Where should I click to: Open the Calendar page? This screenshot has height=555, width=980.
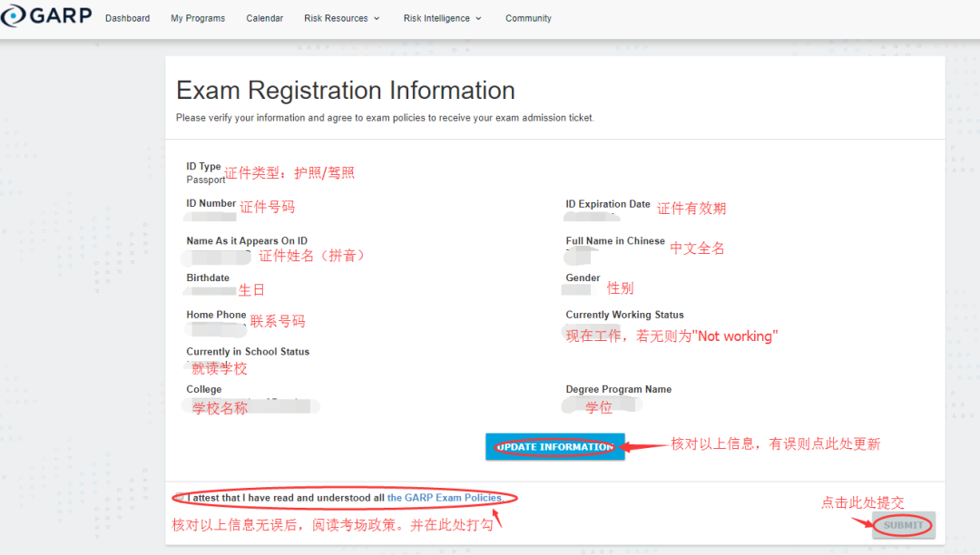(x=264, y=18)
